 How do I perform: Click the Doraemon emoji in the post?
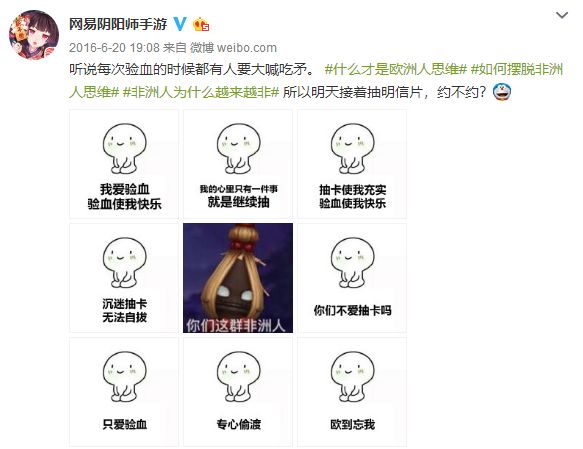(x=502, y=92)
